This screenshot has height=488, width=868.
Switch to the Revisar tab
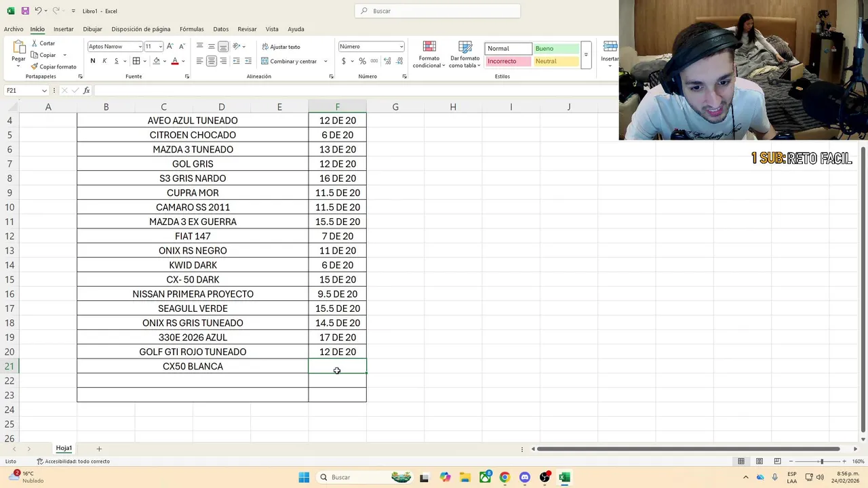[247, 29]
